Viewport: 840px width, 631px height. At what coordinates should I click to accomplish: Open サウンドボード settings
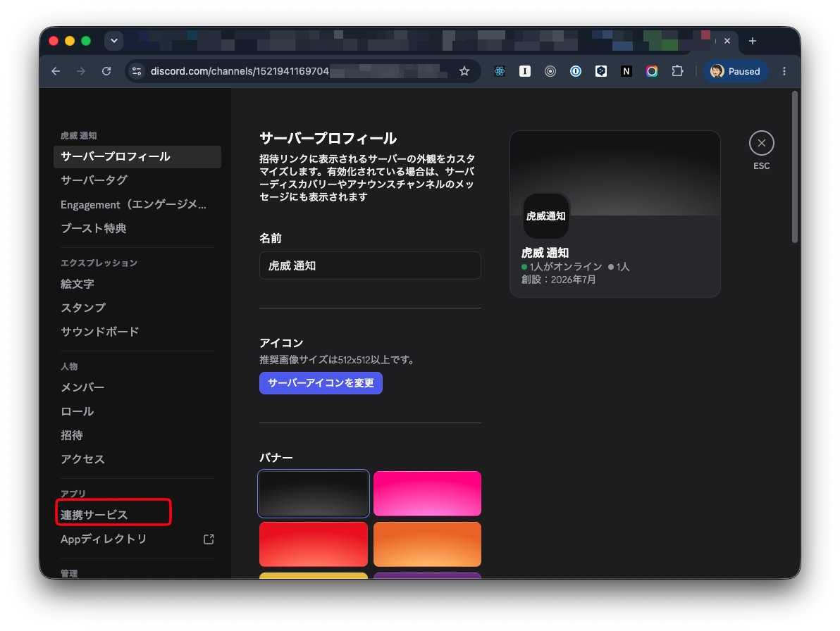point(137,332)
